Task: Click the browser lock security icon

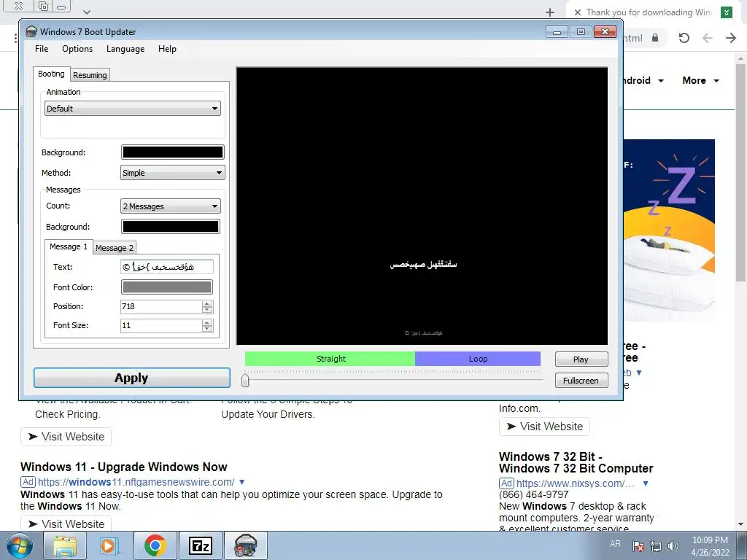Action: coord(655,38)
